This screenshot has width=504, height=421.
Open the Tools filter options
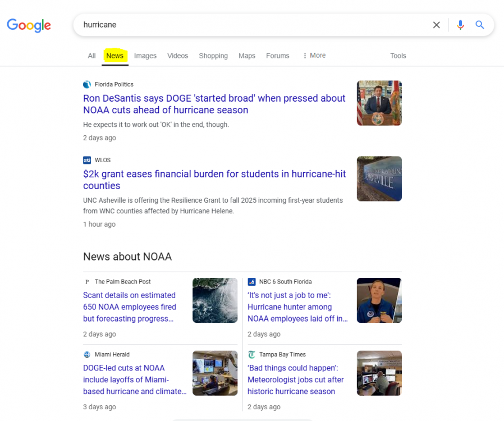click(398, 56)
